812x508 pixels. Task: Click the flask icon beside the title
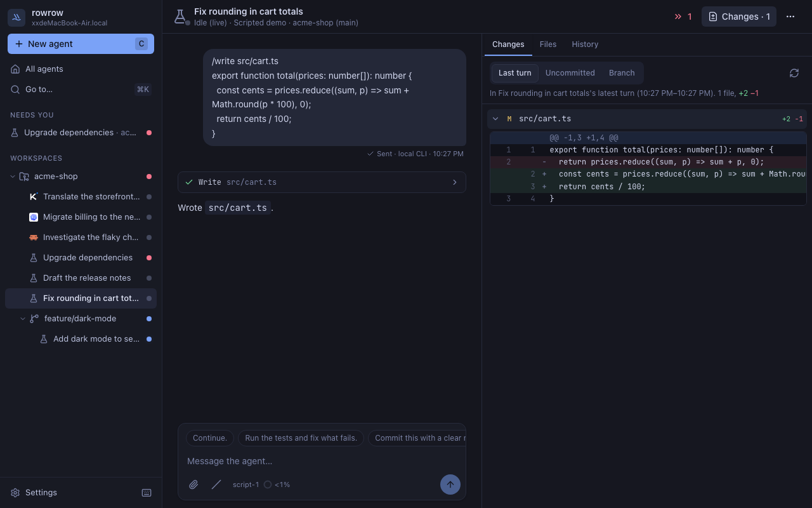(180, 16)
